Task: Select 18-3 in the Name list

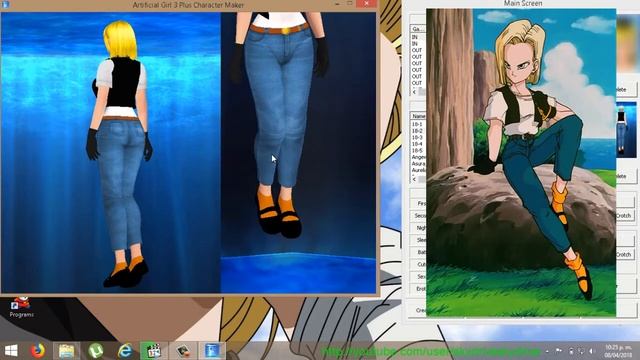Action: click(418, 137)
